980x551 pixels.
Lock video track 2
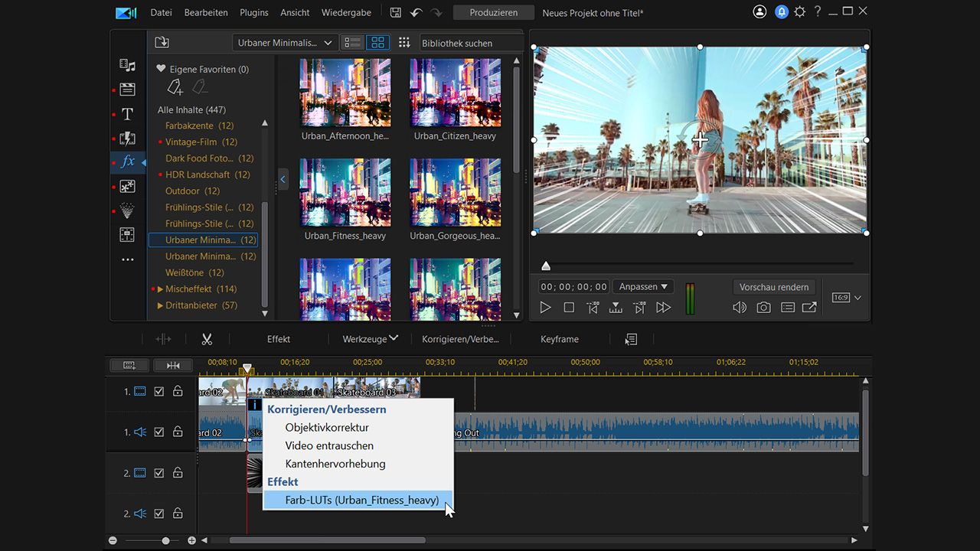(x=178, y=473)
